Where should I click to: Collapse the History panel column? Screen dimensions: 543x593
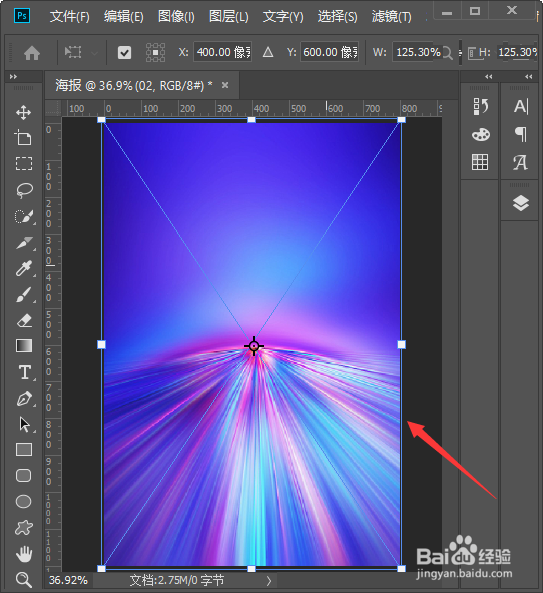489,76
